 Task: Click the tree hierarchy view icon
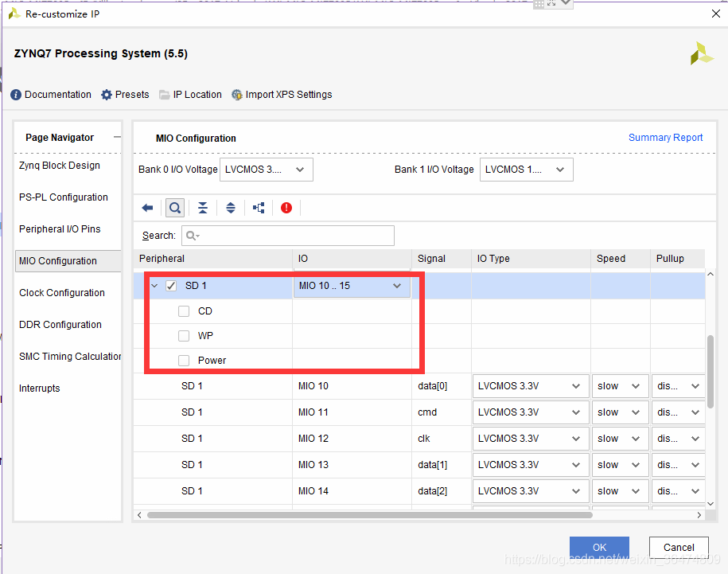coord(259,208)
